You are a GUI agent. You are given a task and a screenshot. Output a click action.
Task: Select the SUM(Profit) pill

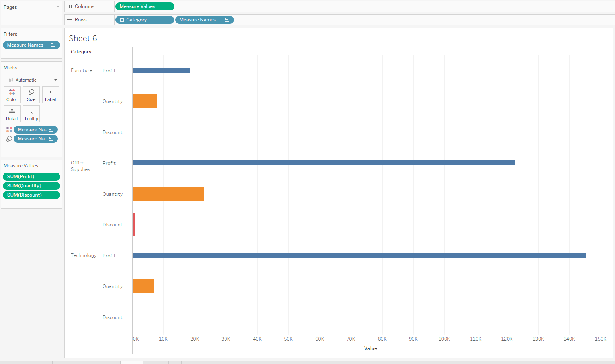[31, 177]
